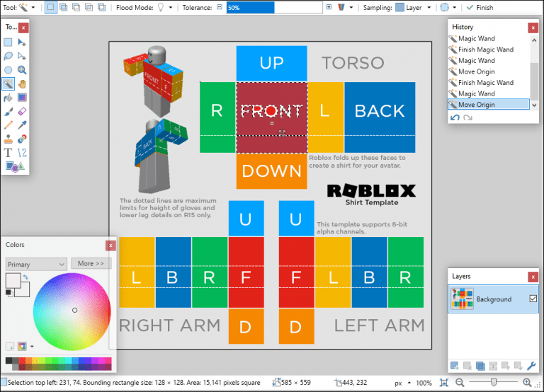
Task: Open the selection clipping mode dropdown
Action: [x=455, y=7]
